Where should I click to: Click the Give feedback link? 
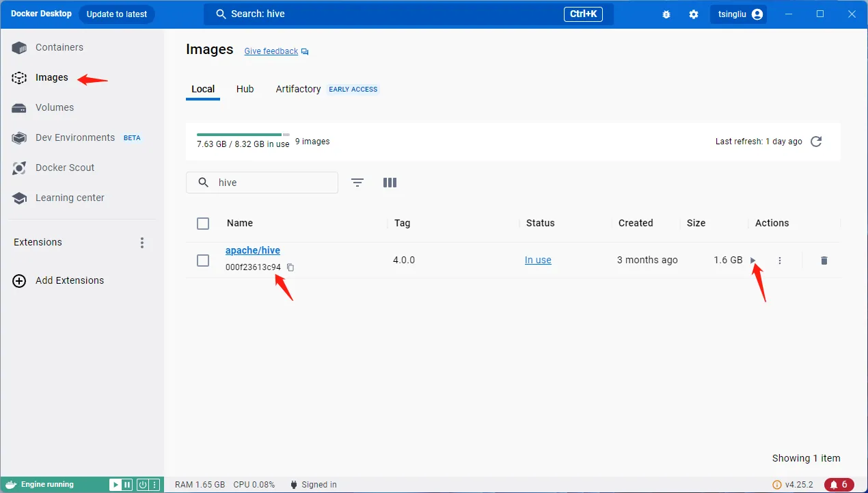click(x=271, y=51)
